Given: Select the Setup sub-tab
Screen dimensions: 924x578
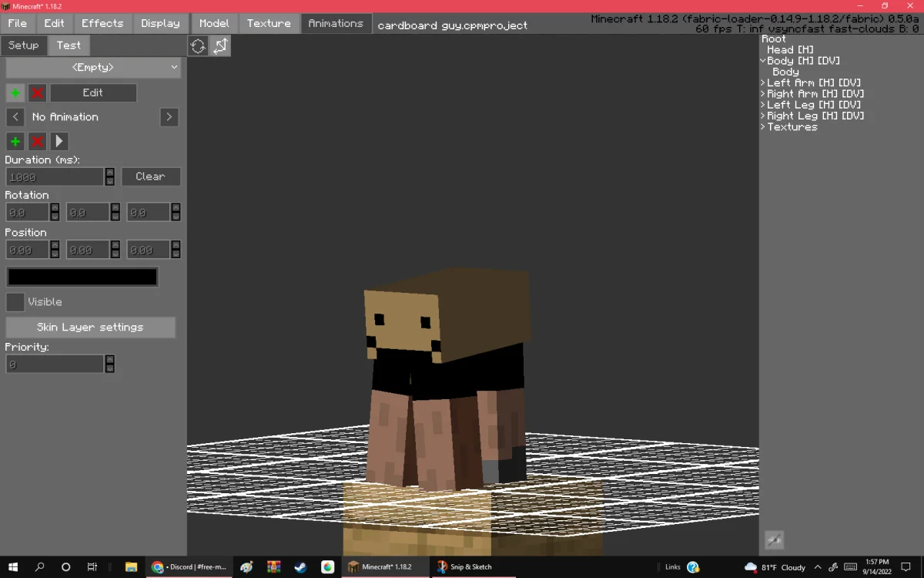Looking at the screenshot, I should pos(23,45).
